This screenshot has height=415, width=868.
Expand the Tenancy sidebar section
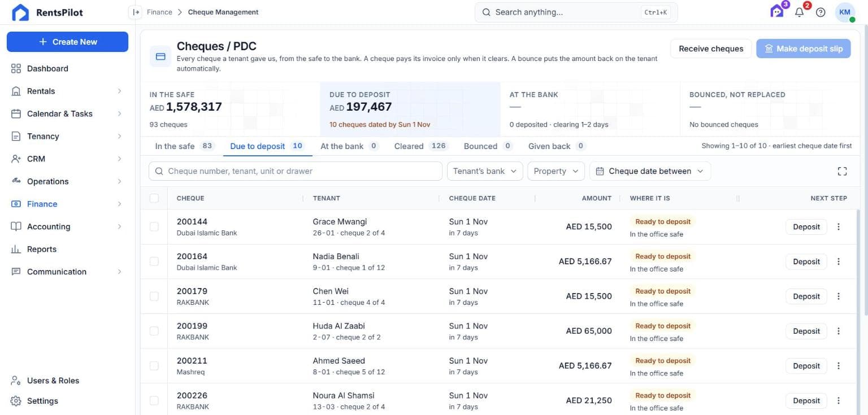click(67, 136)
